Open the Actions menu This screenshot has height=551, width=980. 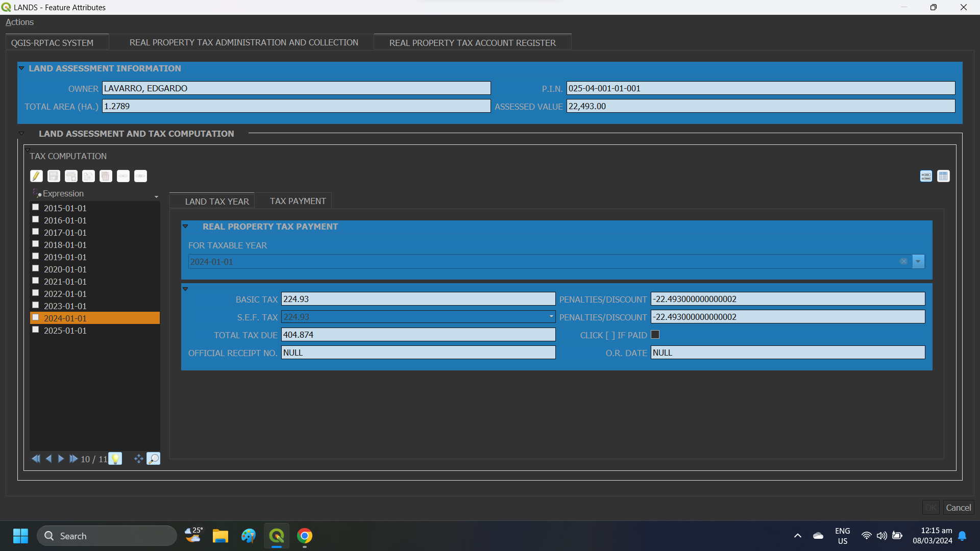click(19, 22)
